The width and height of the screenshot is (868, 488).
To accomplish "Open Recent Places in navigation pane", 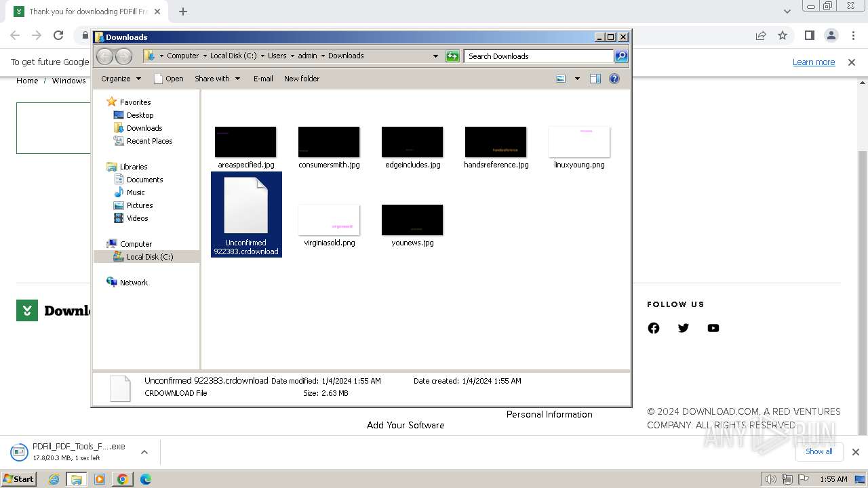I will 149,141.
